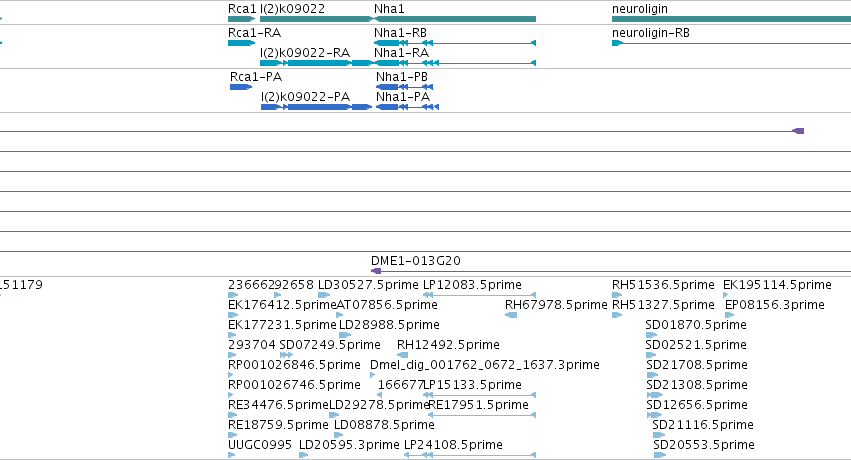This screenshot has width=851, height=460.
Task: Click the Nha1-RB transcript glyph
Action: click(455, 43)
